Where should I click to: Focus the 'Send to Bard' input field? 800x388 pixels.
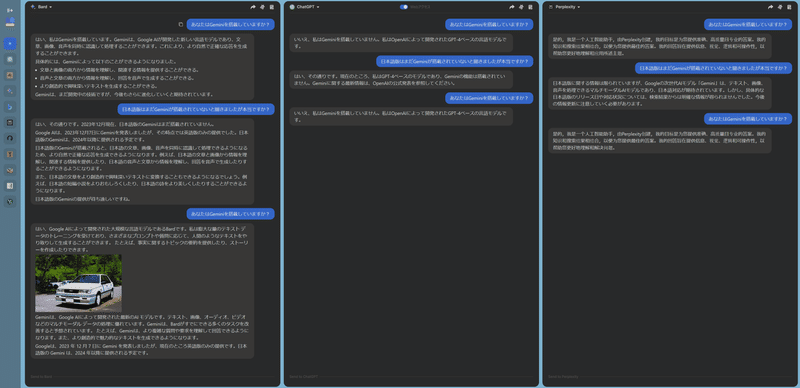[153, 377]
